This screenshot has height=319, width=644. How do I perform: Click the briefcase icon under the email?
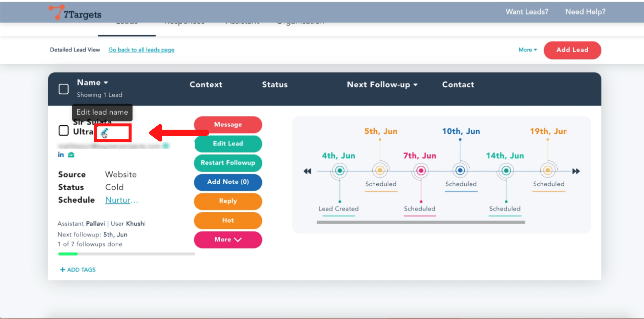click(x=71, y=155)
